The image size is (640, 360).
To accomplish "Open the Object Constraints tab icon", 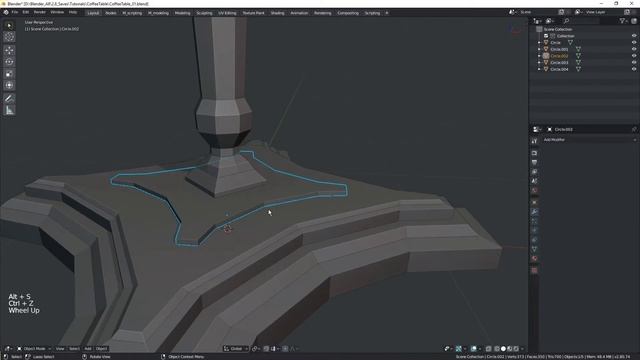I will tap(534, 240).
